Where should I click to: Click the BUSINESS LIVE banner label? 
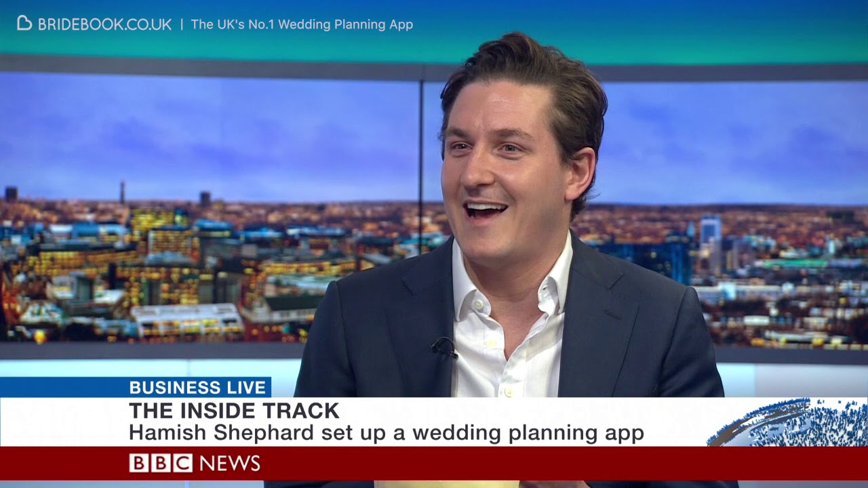tap(197, 388)
